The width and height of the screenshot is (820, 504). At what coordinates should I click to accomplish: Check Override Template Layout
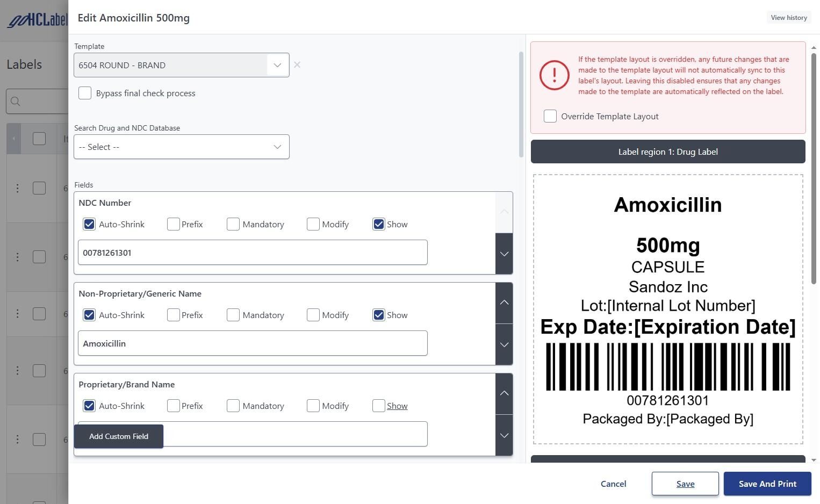[550, 116]
